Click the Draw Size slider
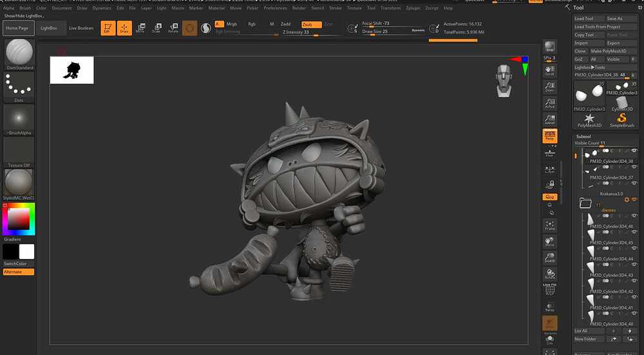The width and height of the screenshot is (644, 355). [393, 32]
